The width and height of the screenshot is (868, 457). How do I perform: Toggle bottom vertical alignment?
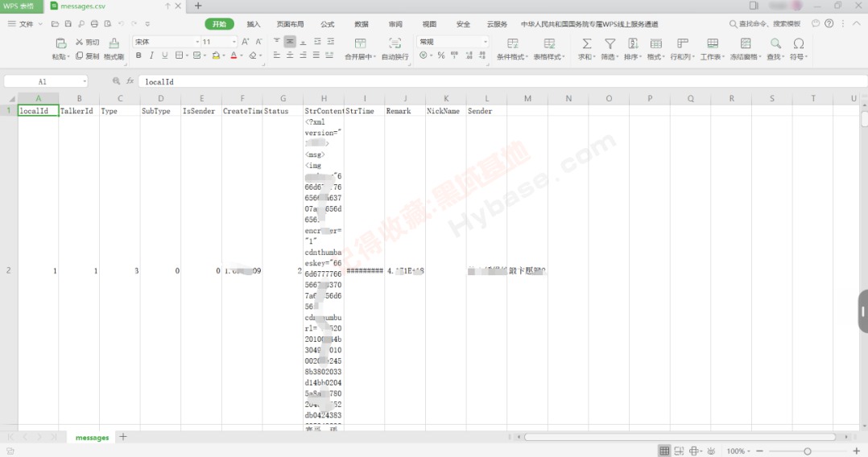303,42
